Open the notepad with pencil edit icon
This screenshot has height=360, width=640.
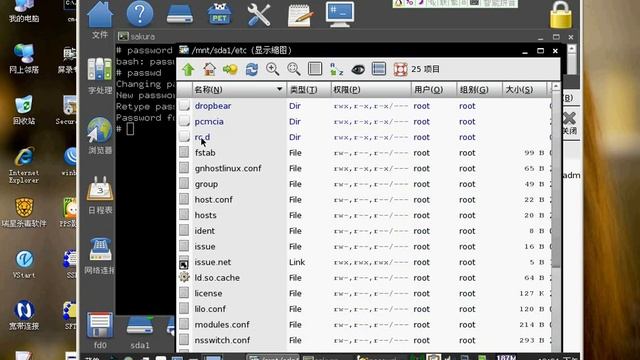[x=300, y=16]
